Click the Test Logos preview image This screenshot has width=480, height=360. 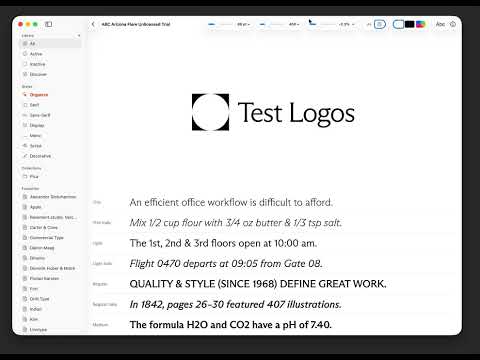click(x=273, y=112)
